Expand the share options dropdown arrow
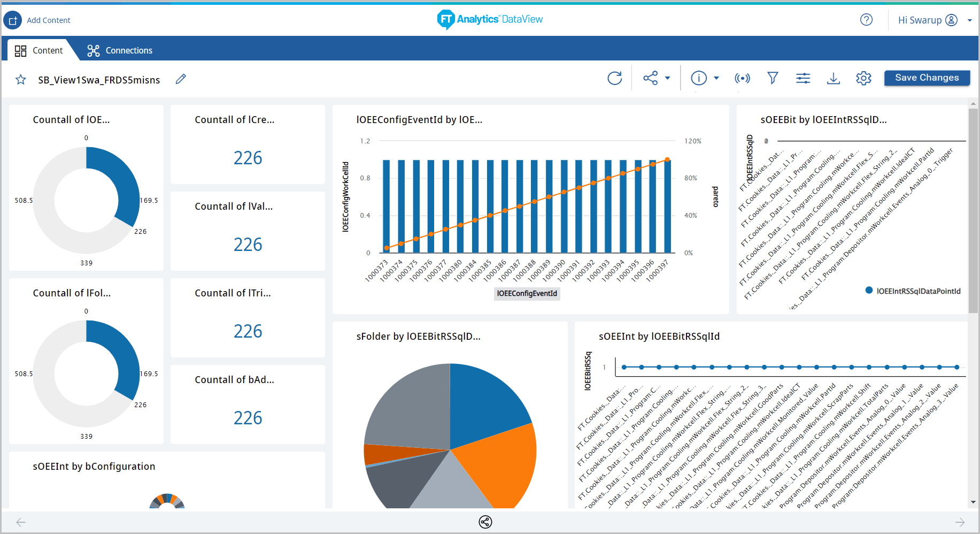This screenshot has width=980, height=534. pyautogui.click(x=667, y=78)
